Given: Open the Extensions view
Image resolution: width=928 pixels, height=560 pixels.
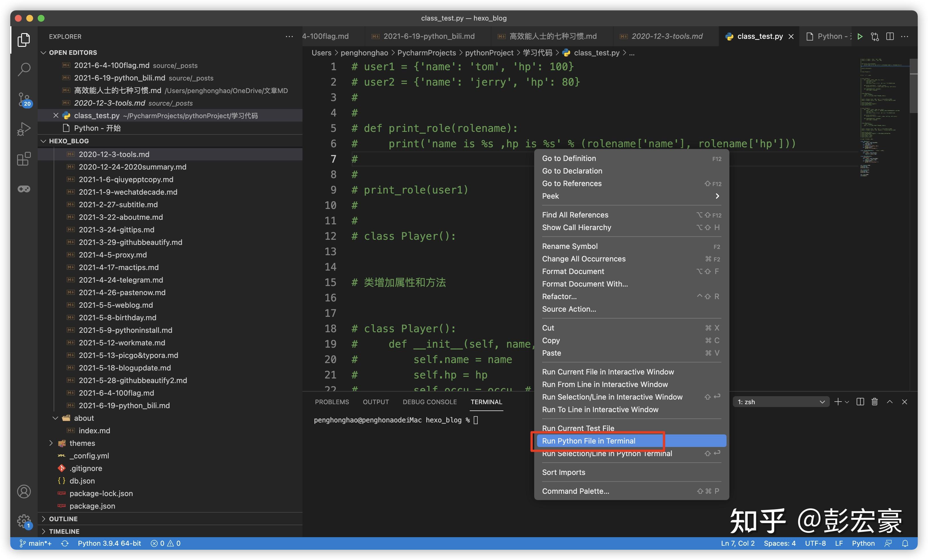Looking at the screenshot, I should pyautogui.click(x=23, y=159).
